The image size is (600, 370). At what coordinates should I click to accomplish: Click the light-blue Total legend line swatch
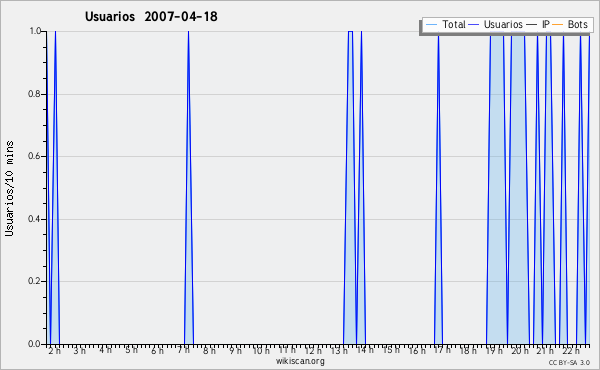pos(431,25)
